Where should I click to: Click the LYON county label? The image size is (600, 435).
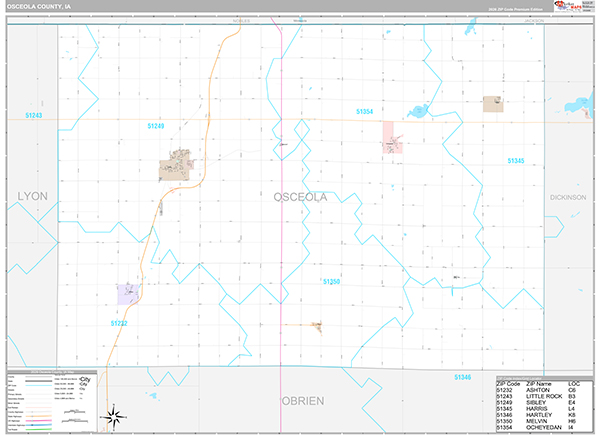33,196
